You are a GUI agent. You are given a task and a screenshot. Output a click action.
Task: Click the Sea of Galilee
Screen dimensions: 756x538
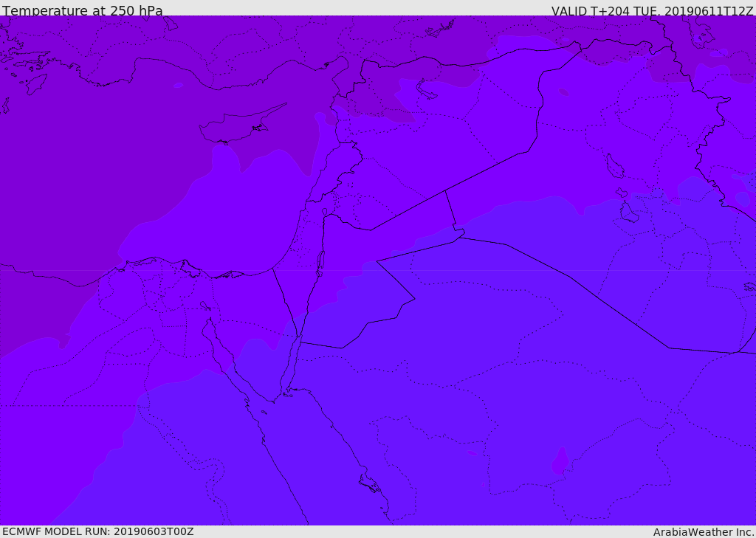pyautogui.click(x=324, y=212)
